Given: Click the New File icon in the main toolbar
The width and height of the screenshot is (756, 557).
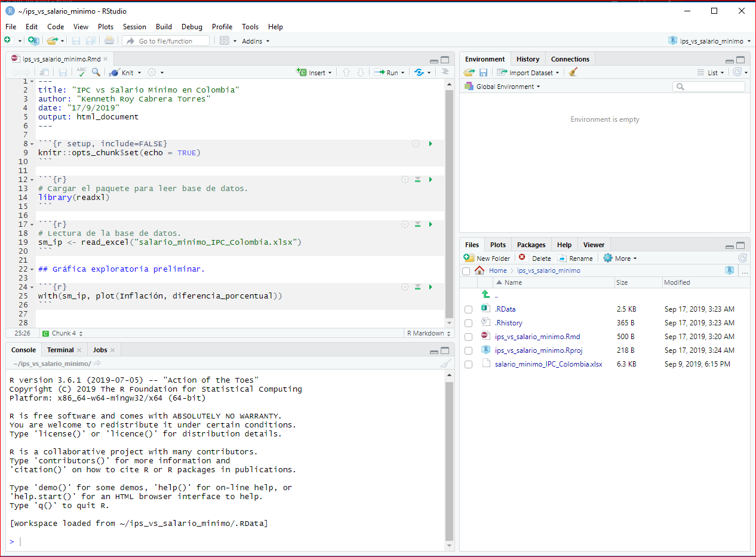Looking at the screenshot, I should click(x=8, y=41).
